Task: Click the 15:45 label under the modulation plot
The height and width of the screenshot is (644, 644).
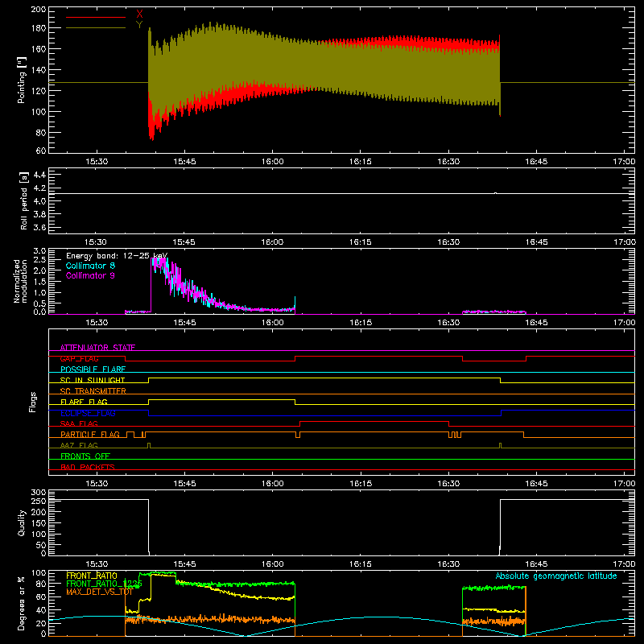Action: pyautogui.click(x=184, y=323)
